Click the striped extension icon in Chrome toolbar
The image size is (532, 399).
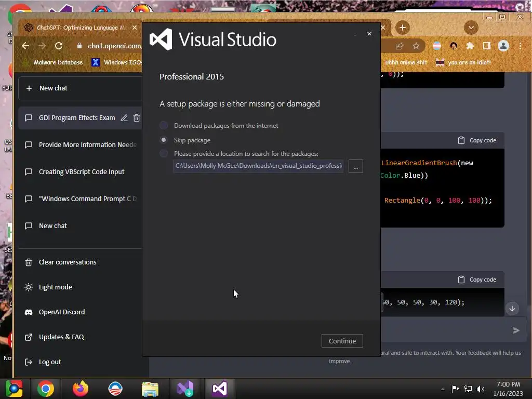437,46
